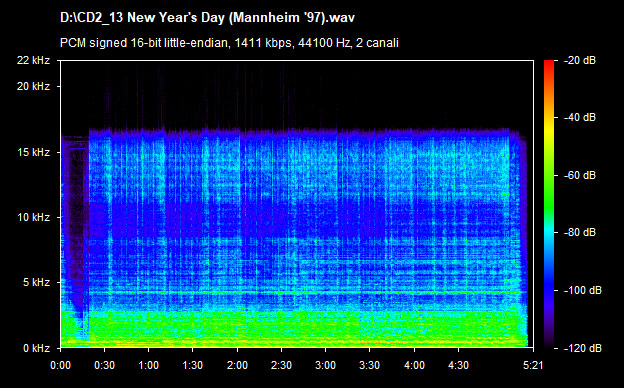
Task: Click the 10 kHz frequency axis label
Action: pos(33,217)
